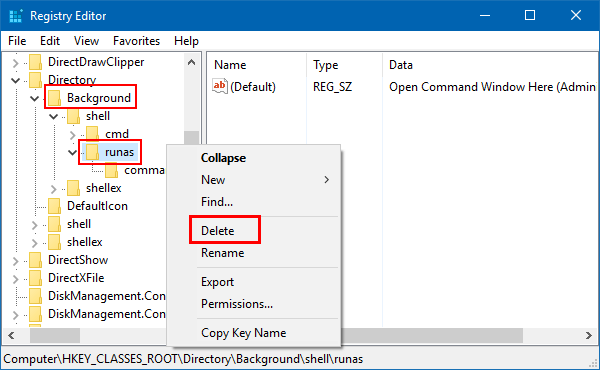Expand the shellex key below DefaultIcon
Screen dimensions: 600x370
[34, 243]
